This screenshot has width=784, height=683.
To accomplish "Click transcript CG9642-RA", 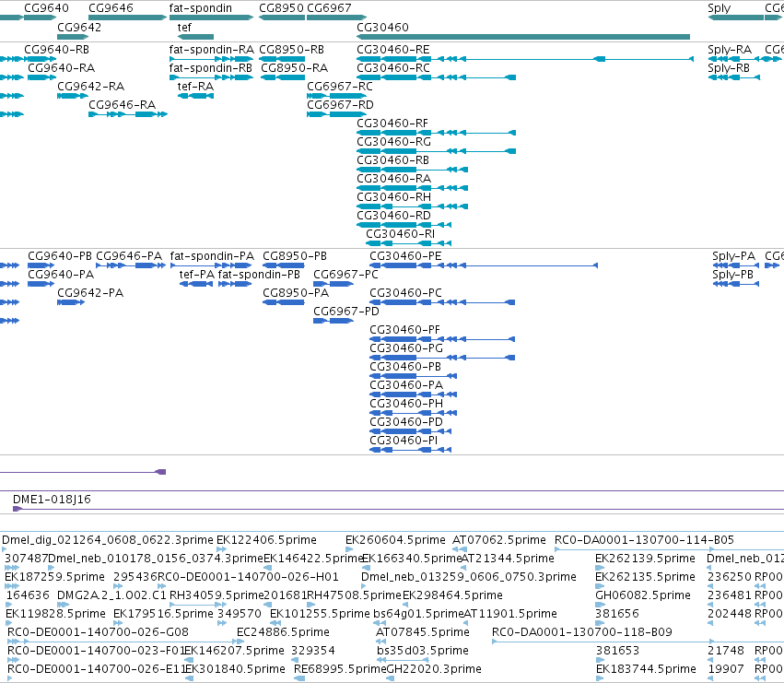I will click(x=90, y=87).
